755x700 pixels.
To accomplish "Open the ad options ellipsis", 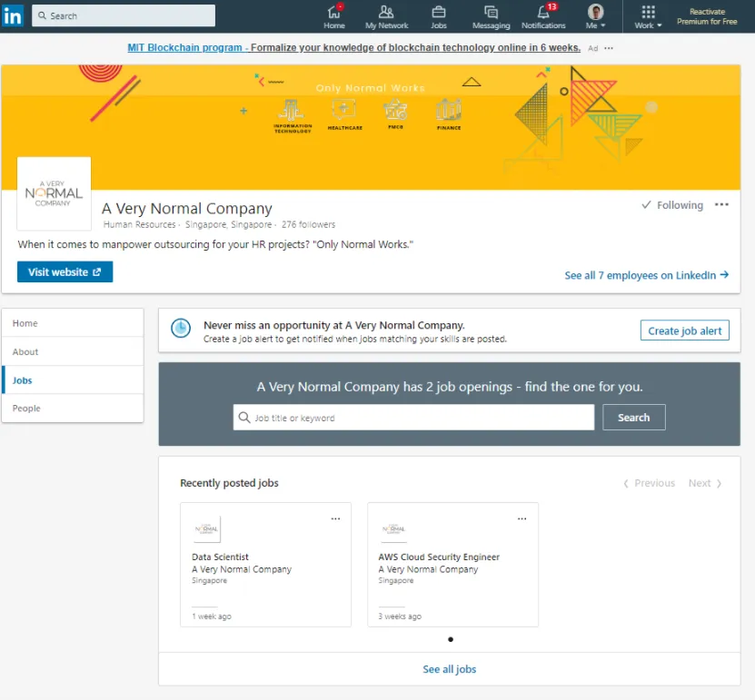I will tap(609, 48).
